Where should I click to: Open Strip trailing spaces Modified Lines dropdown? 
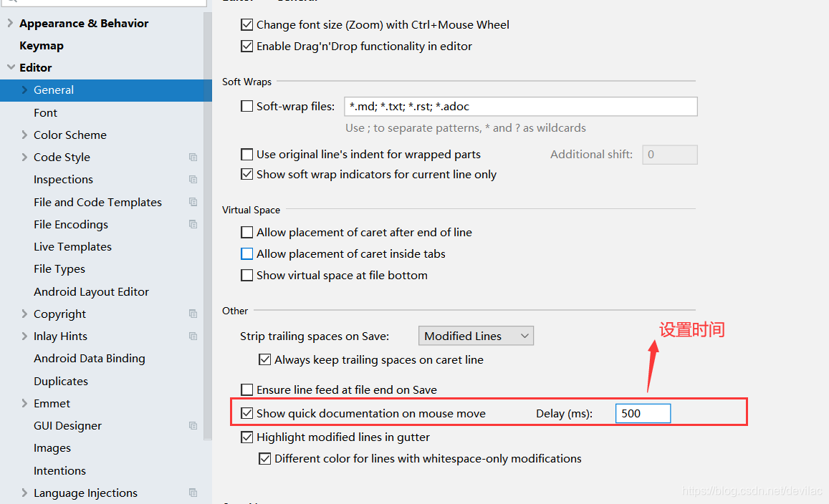(476, 336)
